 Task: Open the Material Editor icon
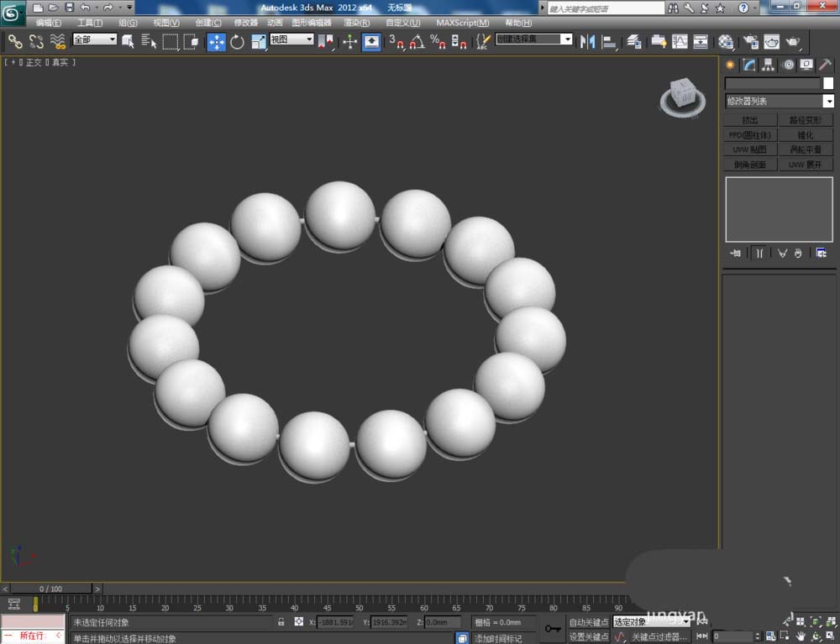point(727,41)
